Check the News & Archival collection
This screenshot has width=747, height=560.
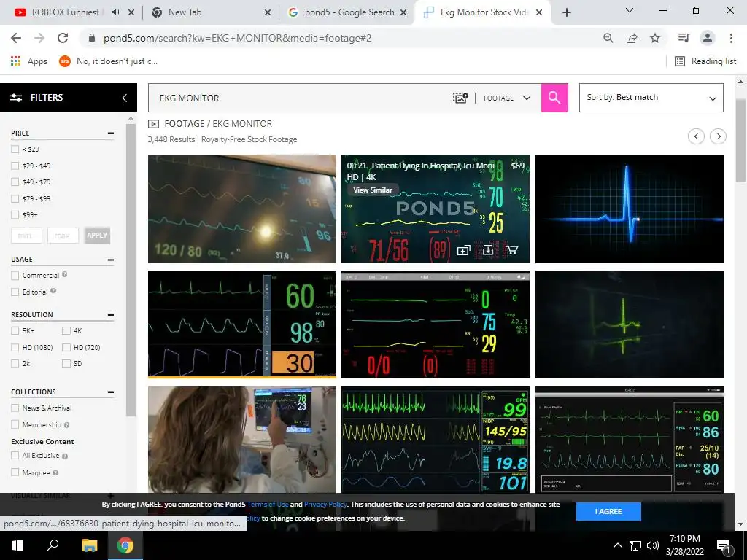coord(15,408)
